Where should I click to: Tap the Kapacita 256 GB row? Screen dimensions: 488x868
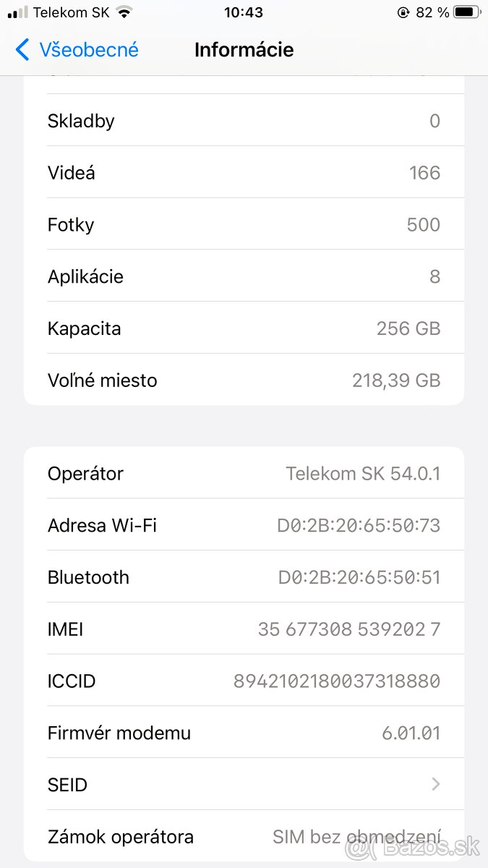tap(244, 328)
